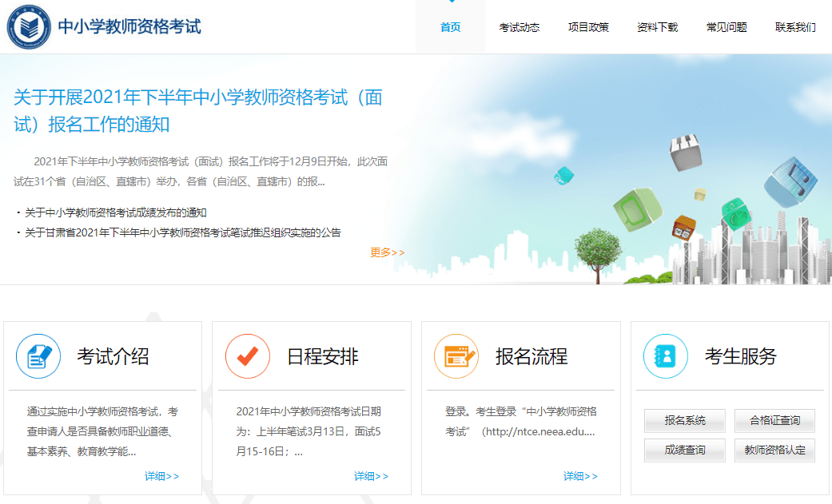Click the 考试介绍 description text
The height and width of the screenshot is (504, 832).
103,432
